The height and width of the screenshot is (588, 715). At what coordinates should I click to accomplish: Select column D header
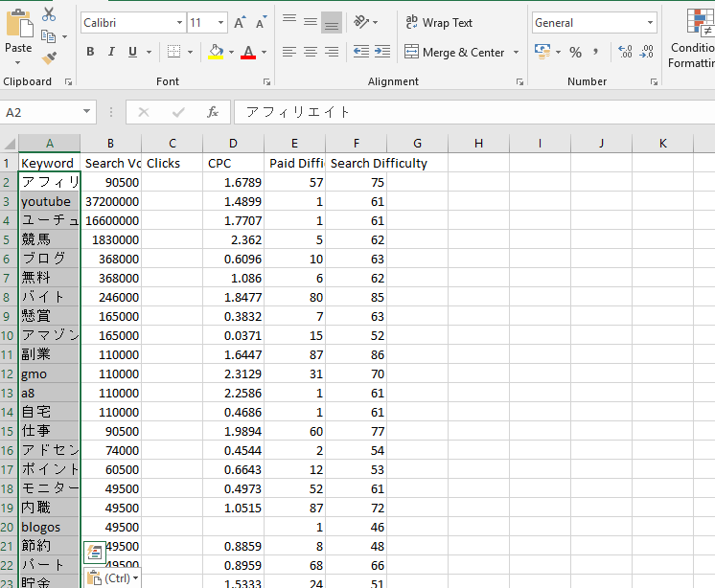point(233,144)
